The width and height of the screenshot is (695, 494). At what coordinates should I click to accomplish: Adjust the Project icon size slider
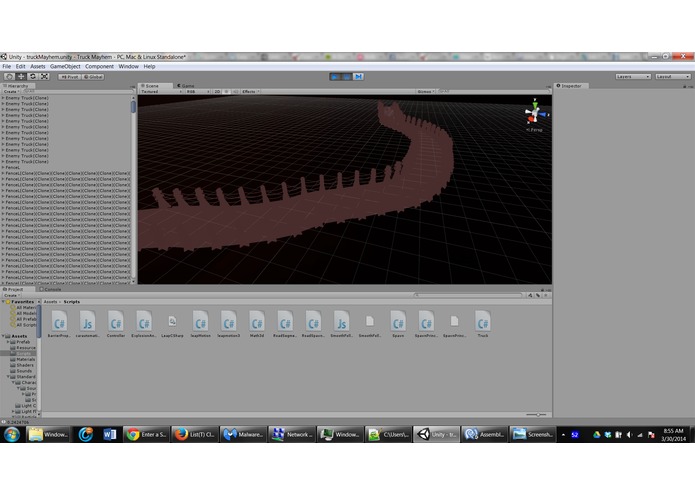537,415
